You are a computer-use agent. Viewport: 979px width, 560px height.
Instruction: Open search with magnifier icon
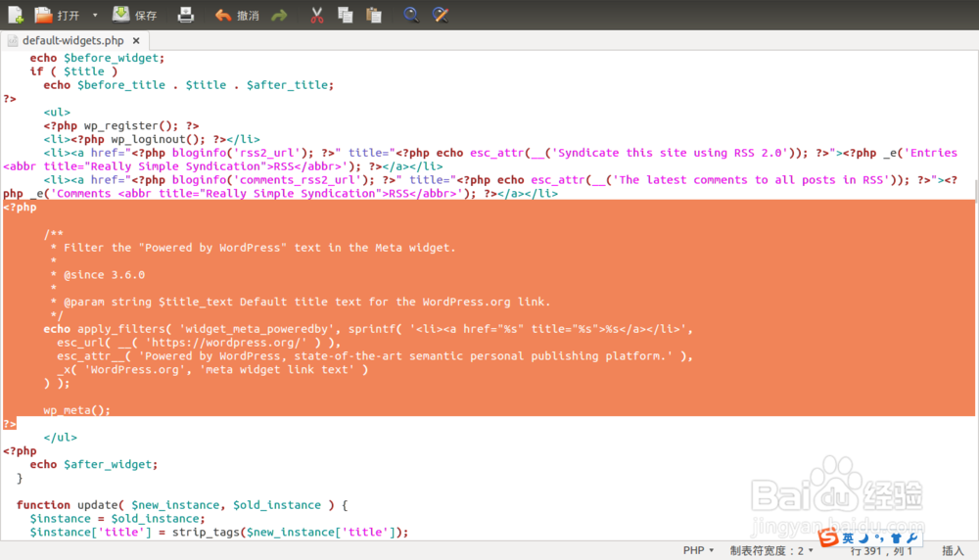(x=411, y=15)
